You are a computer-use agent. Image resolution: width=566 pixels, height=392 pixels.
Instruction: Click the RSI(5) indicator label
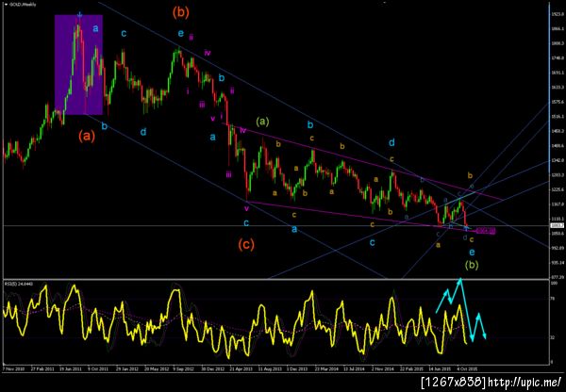(x=19, y=285)
